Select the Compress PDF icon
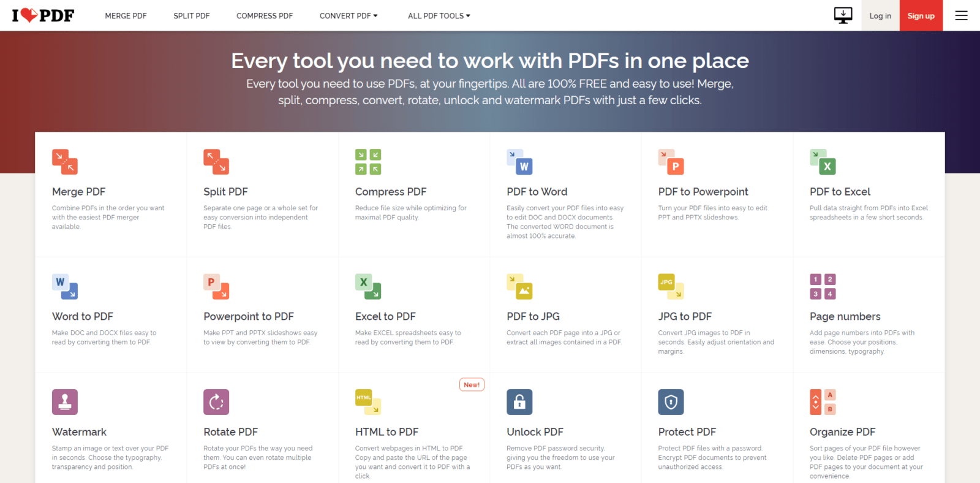Screen dimensions: 980x483 (x=368, y=162)
